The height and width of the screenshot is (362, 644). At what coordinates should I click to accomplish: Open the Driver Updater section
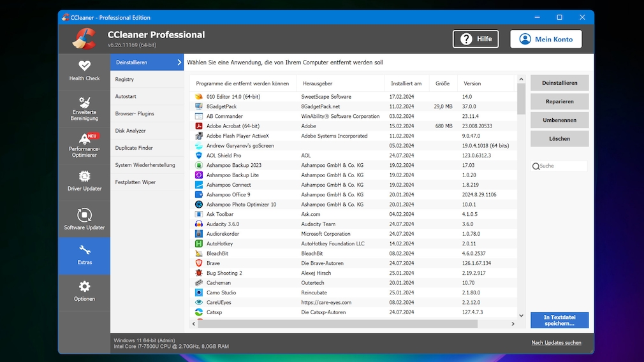coord(84,182)
